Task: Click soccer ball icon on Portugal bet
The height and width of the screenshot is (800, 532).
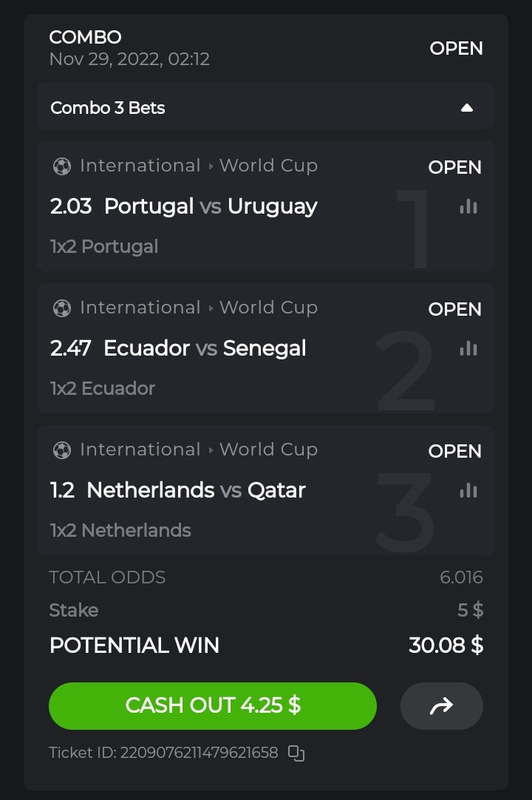Action: pyautogui.click(x=62, y=166)
